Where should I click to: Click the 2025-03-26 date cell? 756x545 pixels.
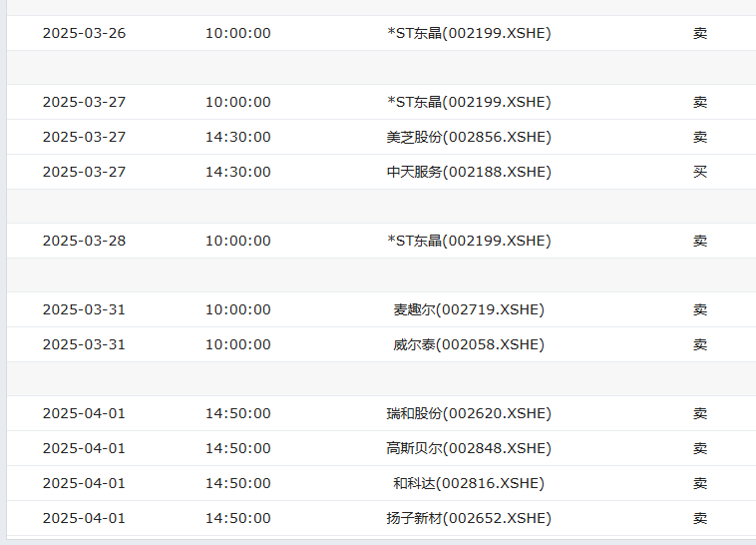pos(84,33)
